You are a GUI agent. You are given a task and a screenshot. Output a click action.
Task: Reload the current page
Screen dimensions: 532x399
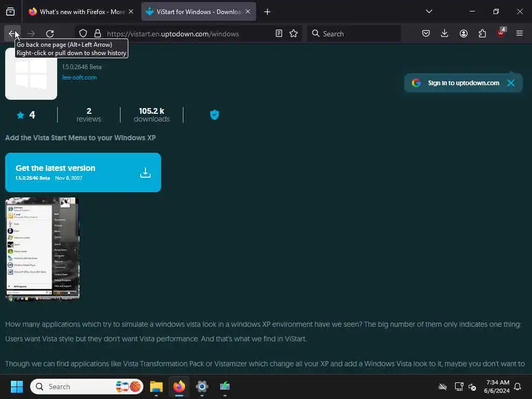50,33
